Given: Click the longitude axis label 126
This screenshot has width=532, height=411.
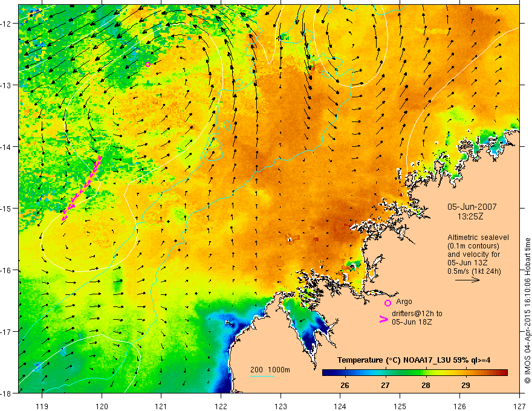Looking at the screenshot, I should (459, 406).
